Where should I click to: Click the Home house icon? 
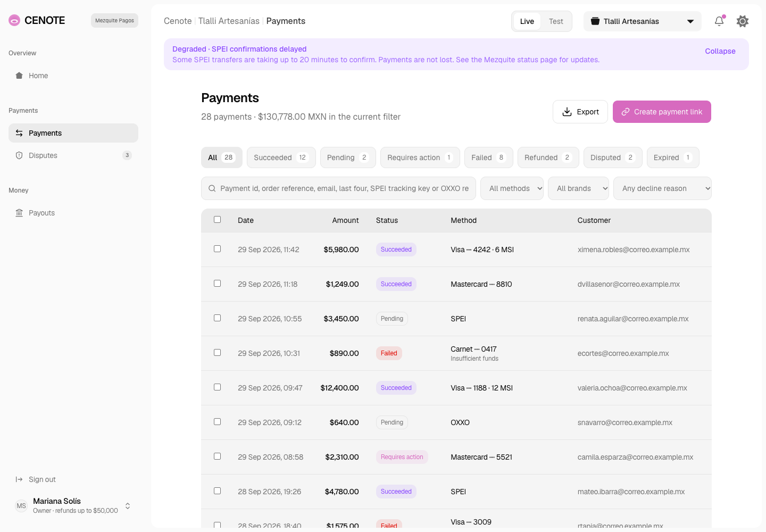pos(19,76)
